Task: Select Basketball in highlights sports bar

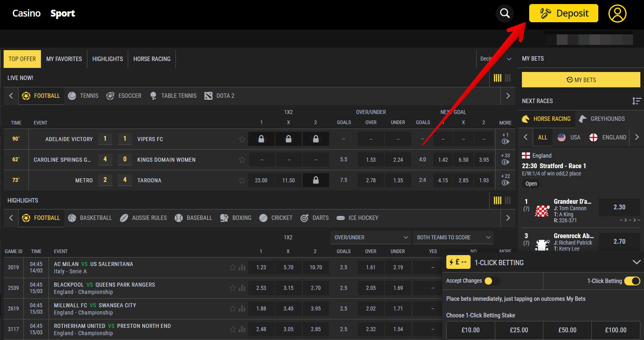Action: (90, 218)
